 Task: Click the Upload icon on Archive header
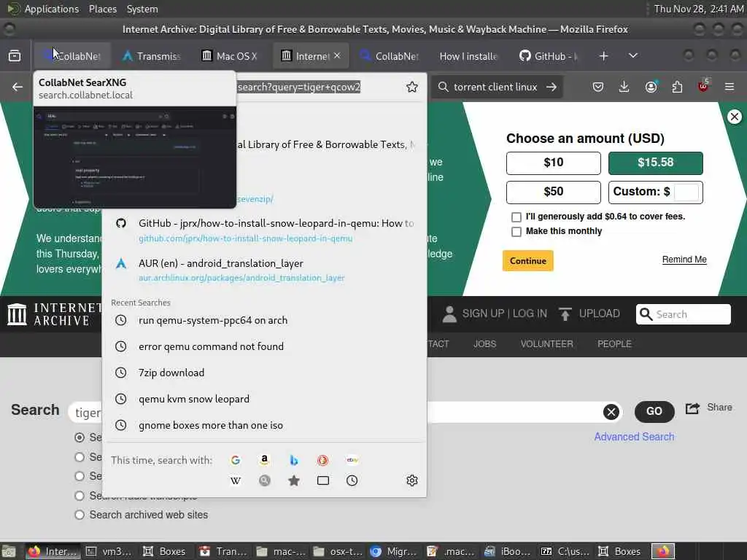coord(565,314)
